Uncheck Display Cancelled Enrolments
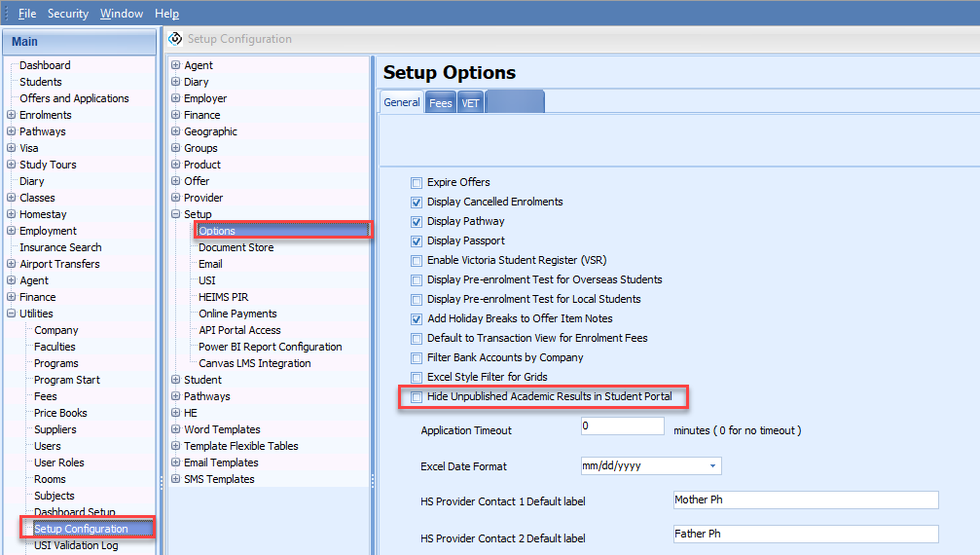Screen dimensions: 980x555 click(x=417, y=203)
